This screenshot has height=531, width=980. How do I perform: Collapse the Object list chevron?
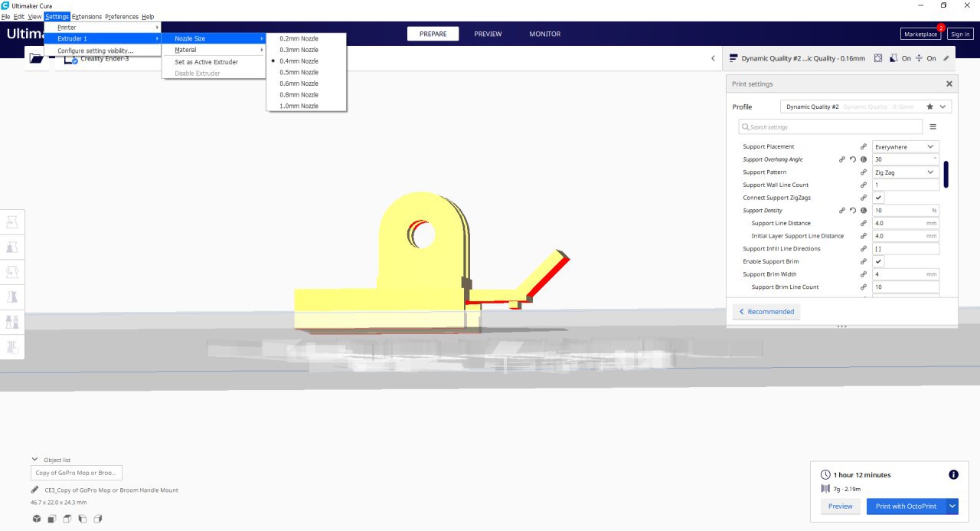(x=35, y=460)
